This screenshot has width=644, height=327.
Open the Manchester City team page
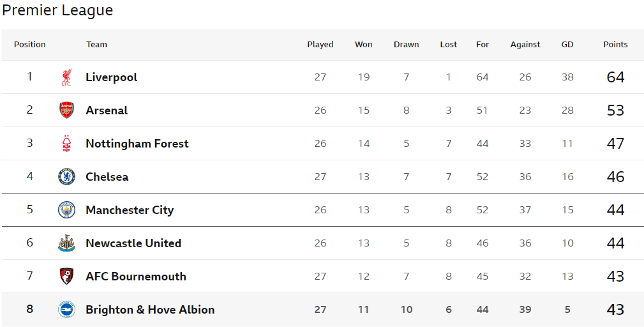pyautogui.click(x=130, y=210)
